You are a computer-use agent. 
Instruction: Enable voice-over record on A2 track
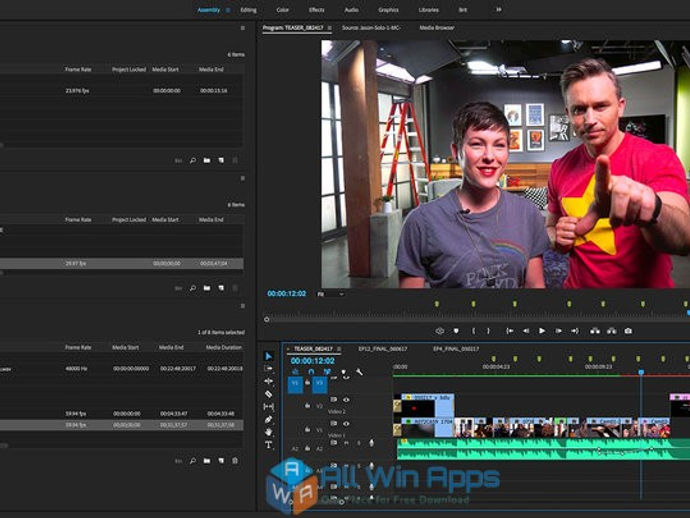[x=371, y=443]
